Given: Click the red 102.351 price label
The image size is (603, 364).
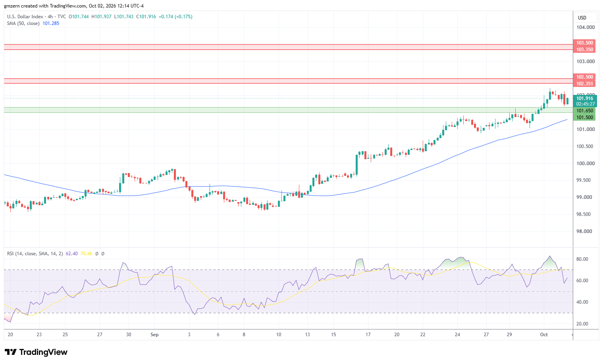Looking at the screenshot, I should coord(585,84).
